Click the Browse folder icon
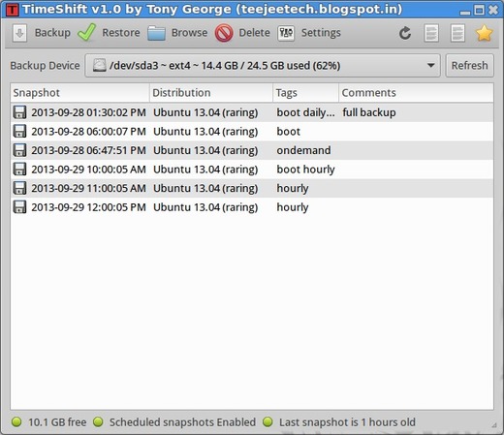Image resolution: width=504 pixels, height=435 pixels. click(x=156, y=33)
